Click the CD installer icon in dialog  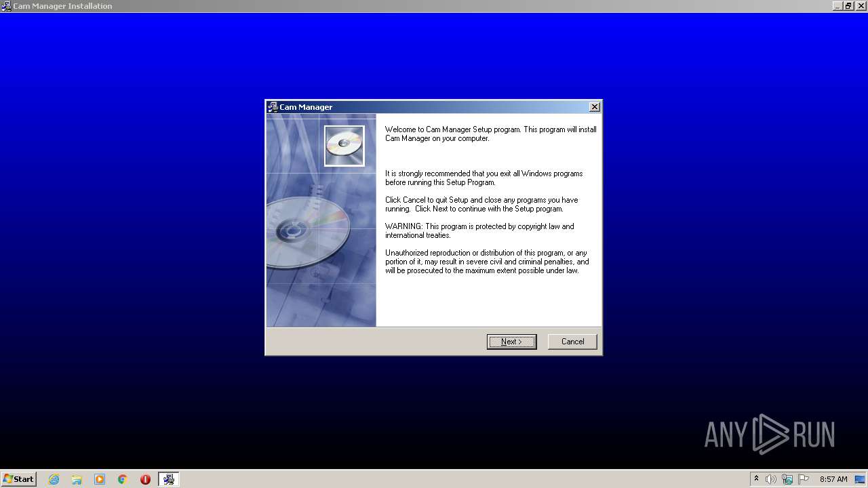coord(344,146)
